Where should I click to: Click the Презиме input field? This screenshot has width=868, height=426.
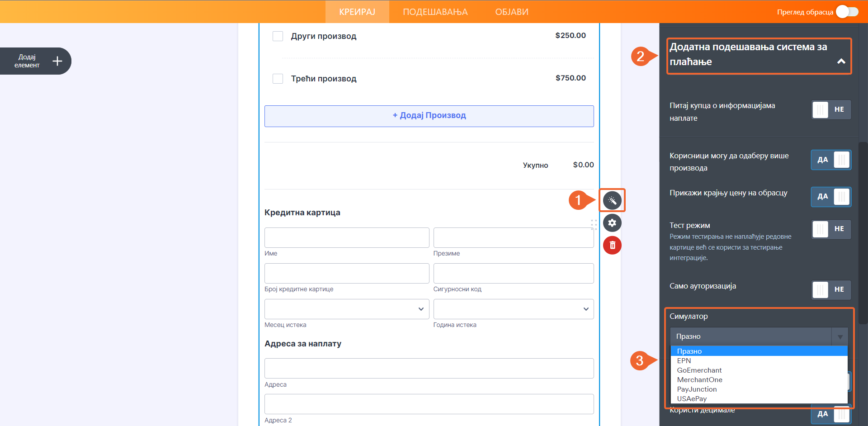[x=514, y=238]
